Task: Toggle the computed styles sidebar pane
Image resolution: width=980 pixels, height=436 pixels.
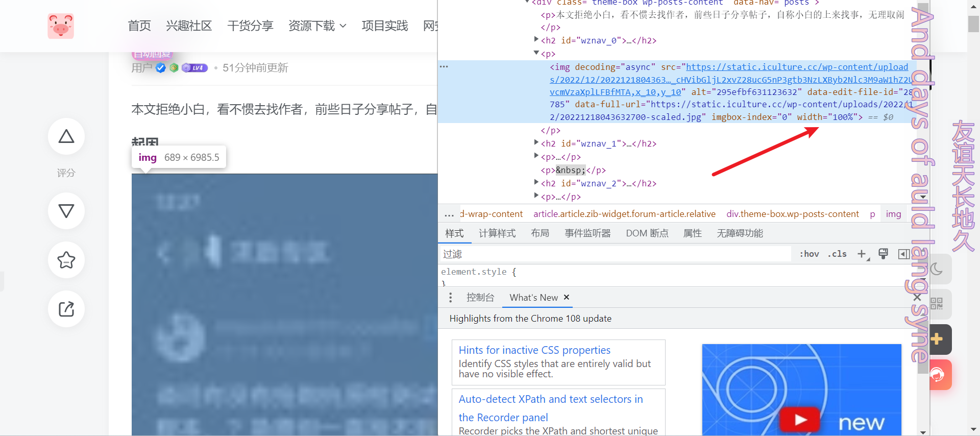Action: pyautogui.click(x=903, y=254)
